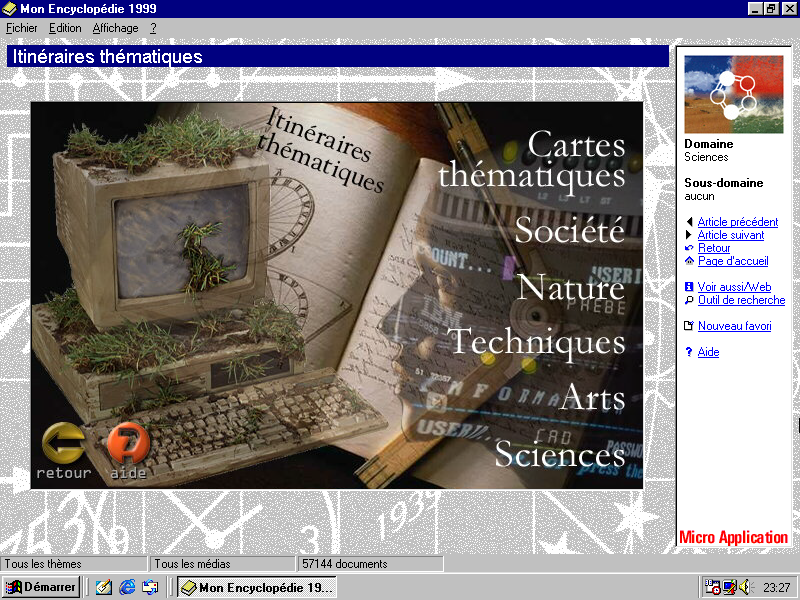The width and height of the screenshot is (800, 600).
Task: Click the display-settings icon in system tray
Action: (x=730, y=587)
